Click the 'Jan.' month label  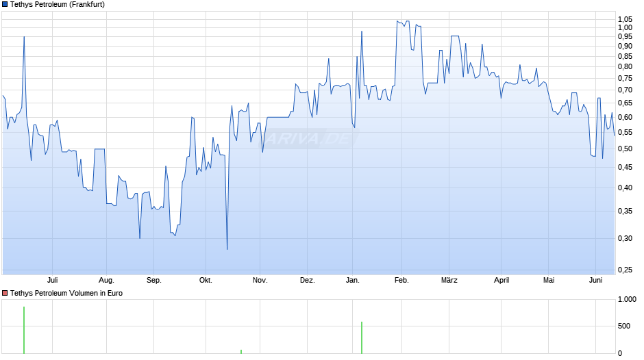pos(352,280)
